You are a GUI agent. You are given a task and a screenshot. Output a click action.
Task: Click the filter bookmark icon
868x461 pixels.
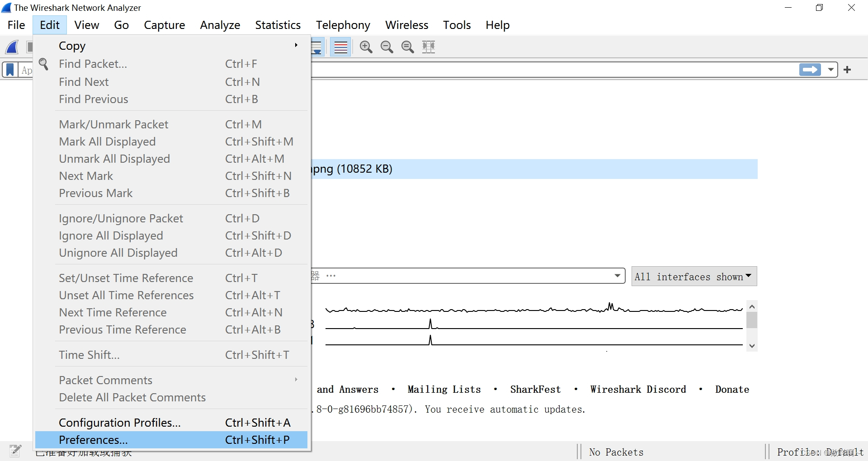tap(10, 70)
